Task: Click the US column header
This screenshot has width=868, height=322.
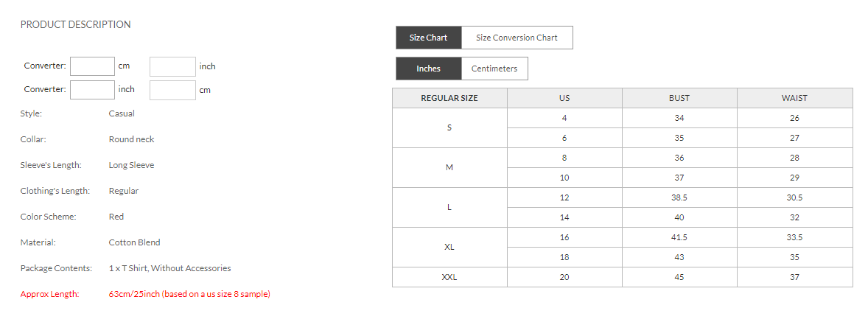Action: tap(564, 98)
